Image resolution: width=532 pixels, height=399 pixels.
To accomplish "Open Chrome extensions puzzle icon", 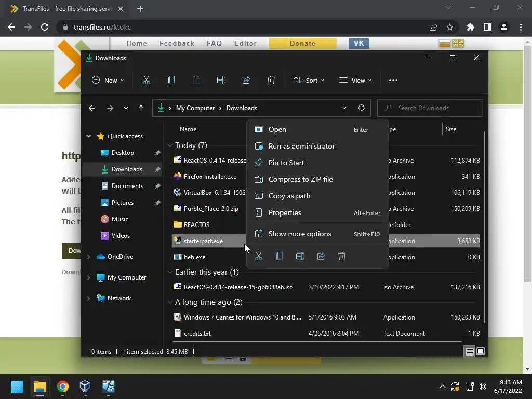I will [470, 27].
